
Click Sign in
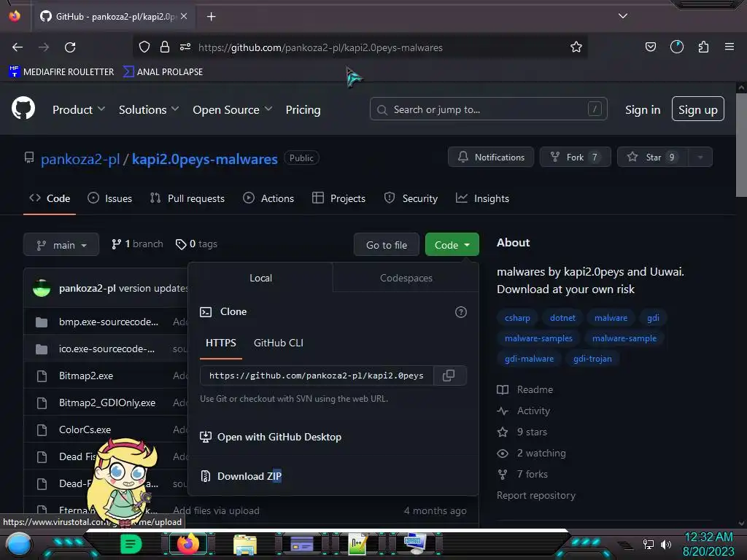pyautogui.click(x=643, y=109)
